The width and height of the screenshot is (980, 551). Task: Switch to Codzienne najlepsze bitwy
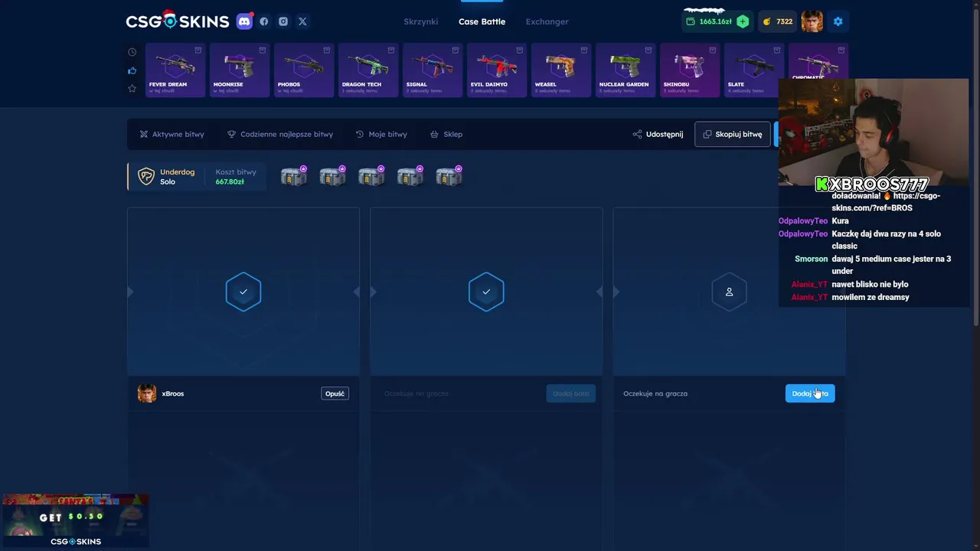[x=280, y=134]
